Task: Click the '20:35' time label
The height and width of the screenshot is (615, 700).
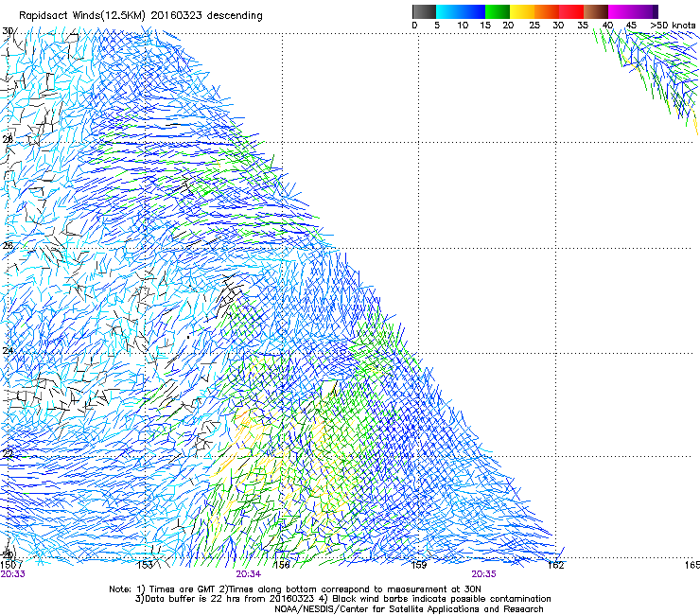Action: (x=483, y=574)
